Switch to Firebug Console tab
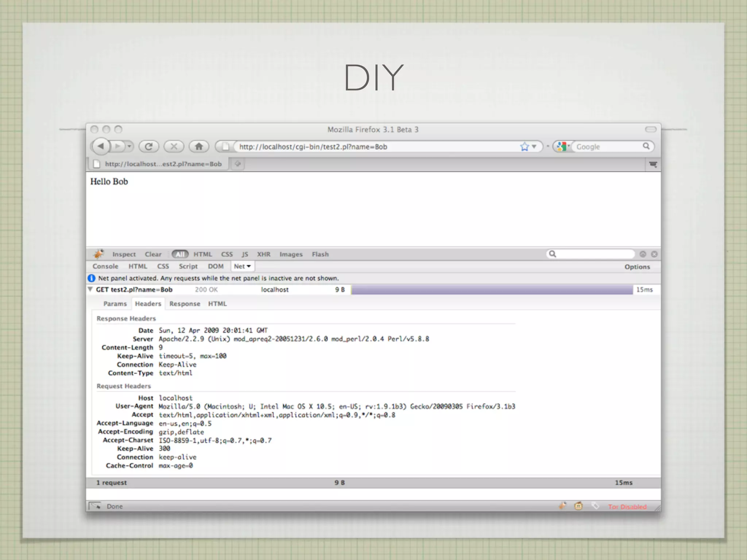Viewport: 747px width, 560px height. coord(105,267)
